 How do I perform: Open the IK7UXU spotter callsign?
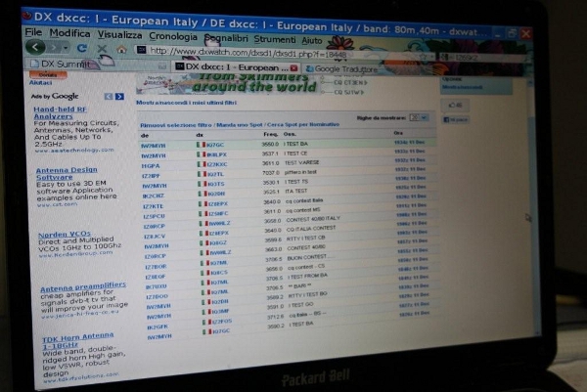[157, 286]
